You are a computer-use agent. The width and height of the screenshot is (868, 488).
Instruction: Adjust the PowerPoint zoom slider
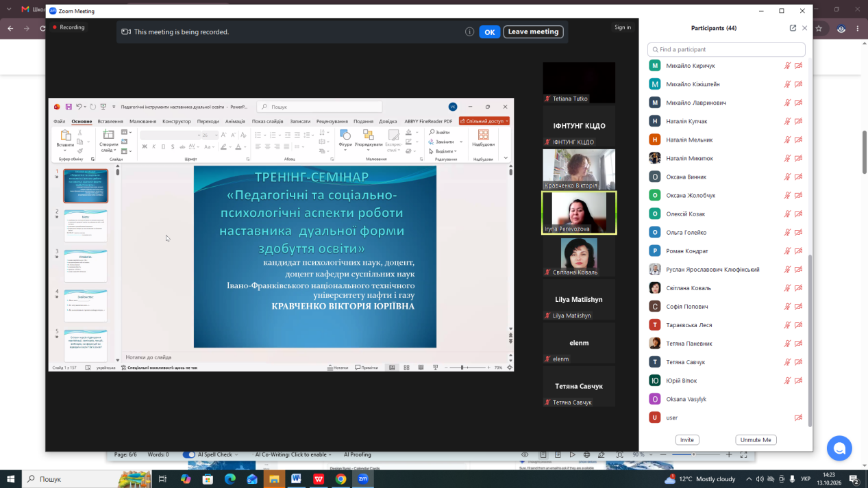point(463,368)
